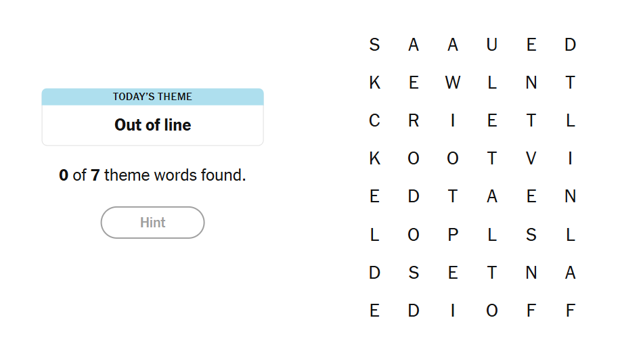Viewport: 620px width, 364px height.
Task: Tap the letter P in the grid
Action: pos(453,235)
